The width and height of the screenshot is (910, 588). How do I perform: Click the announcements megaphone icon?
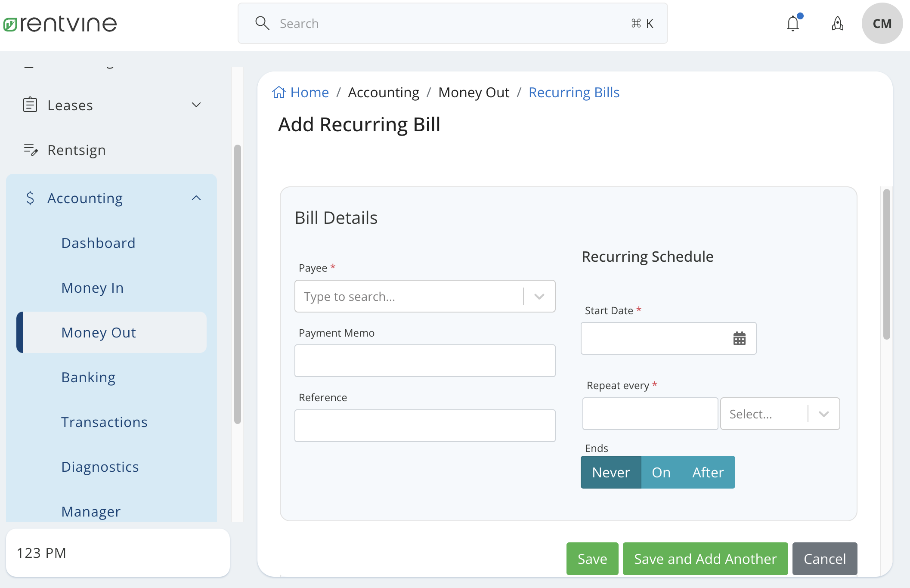click(837, 24)
